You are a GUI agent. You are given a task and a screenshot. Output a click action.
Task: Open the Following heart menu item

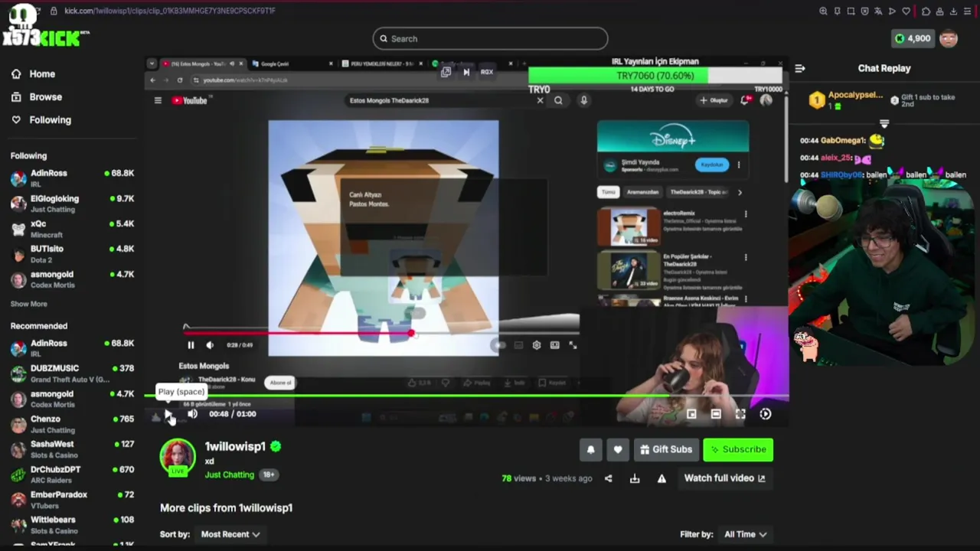[x=41, y=120]
